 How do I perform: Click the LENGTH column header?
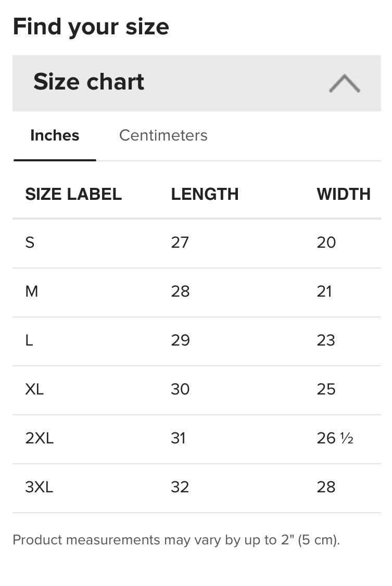tap(205, 194)
